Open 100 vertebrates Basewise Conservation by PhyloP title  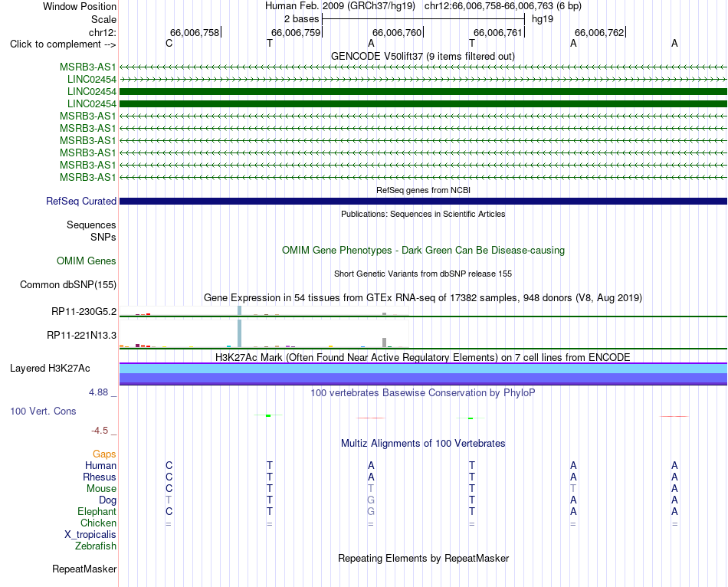click(x=422, y=393)
